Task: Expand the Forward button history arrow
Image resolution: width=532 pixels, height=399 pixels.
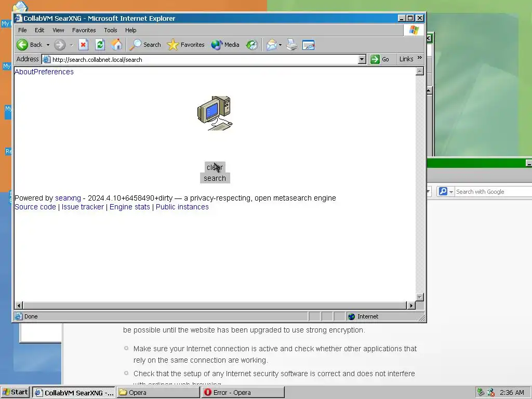Action: [71, 45]
